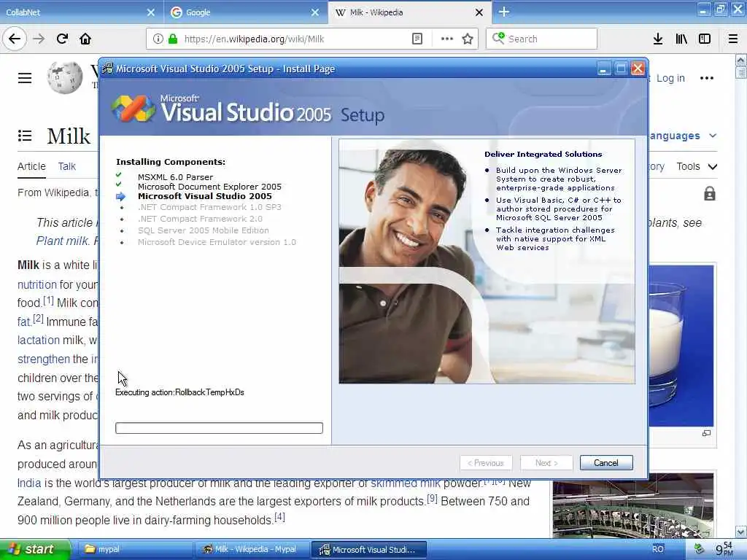This screenshot has height=560, width=747.
Task: Expand the Wikipedia languages dropdown
Action: click(683, 136)
